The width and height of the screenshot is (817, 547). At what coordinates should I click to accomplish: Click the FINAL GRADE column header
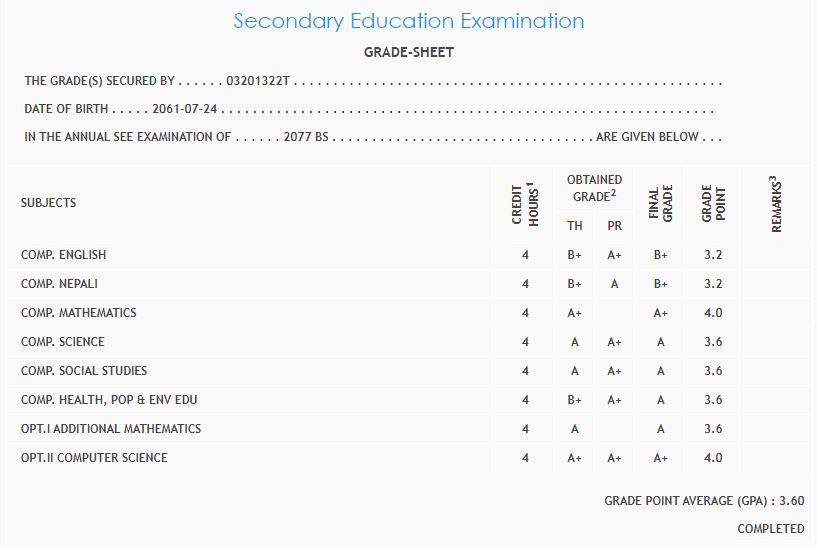661,204
